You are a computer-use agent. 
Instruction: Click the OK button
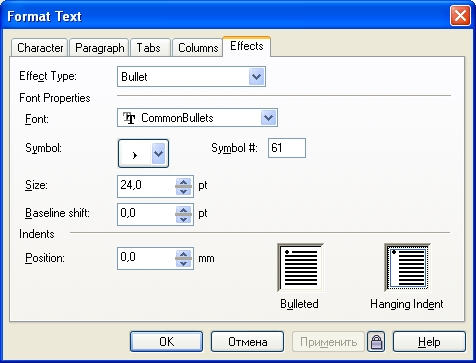pyautogui.click(x=166, y=342)
